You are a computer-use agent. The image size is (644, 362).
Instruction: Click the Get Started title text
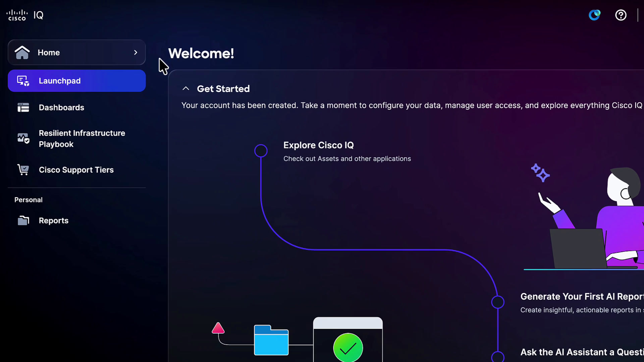[223, 89]
